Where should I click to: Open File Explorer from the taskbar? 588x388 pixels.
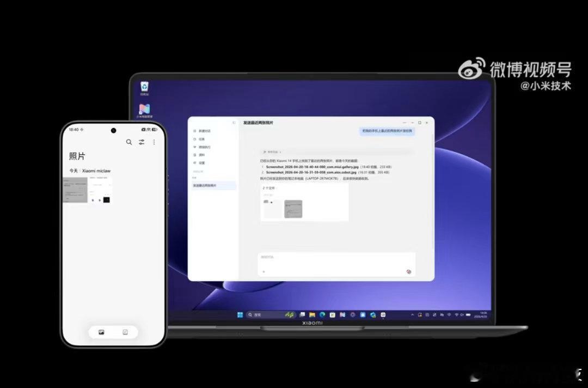[312, 315]
